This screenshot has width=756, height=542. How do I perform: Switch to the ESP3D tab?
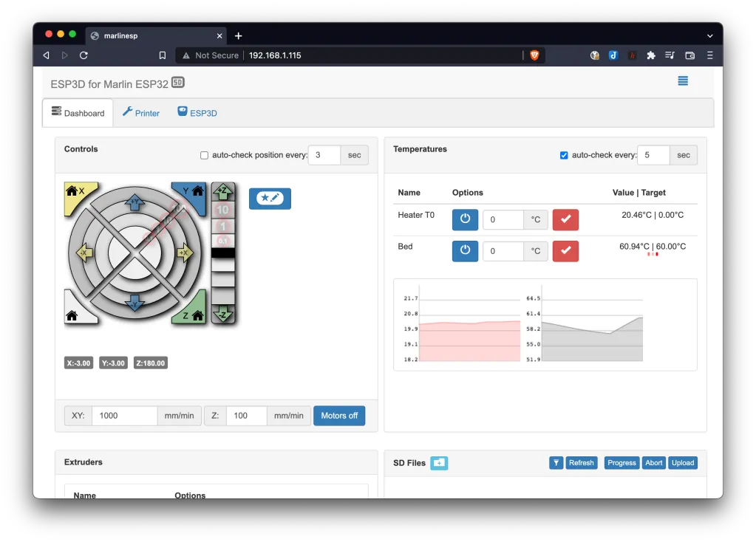pos(197,113)
